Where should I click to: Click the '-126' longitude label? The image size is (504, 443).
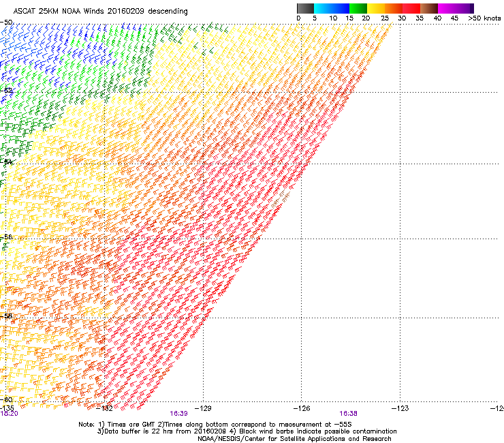[302, 408]
